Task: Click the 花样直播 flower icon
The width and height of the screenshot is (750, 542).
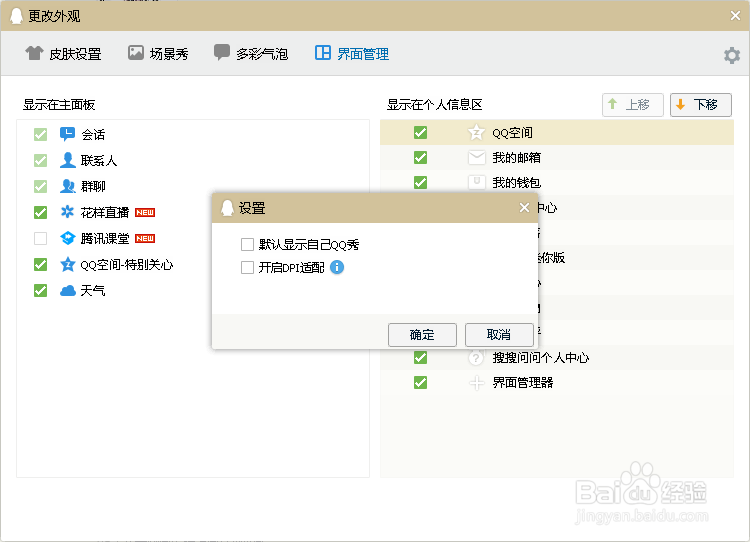Action: 67,211
